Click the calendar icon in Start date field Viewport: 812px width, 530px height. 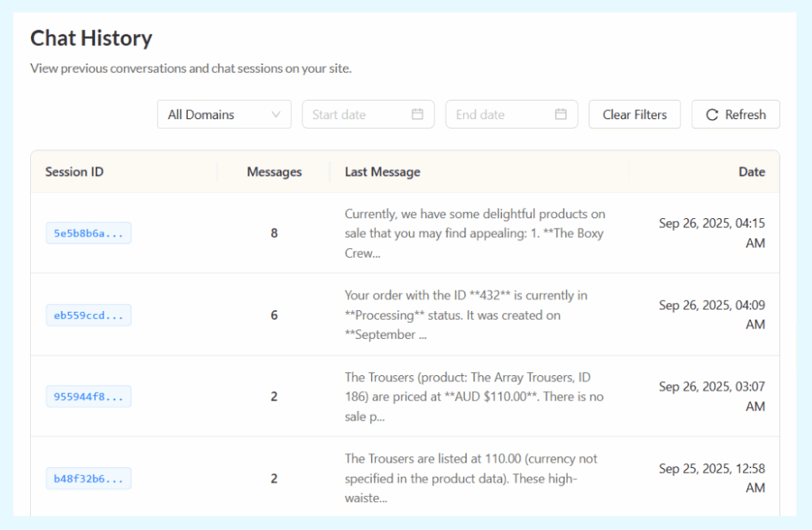417,114
